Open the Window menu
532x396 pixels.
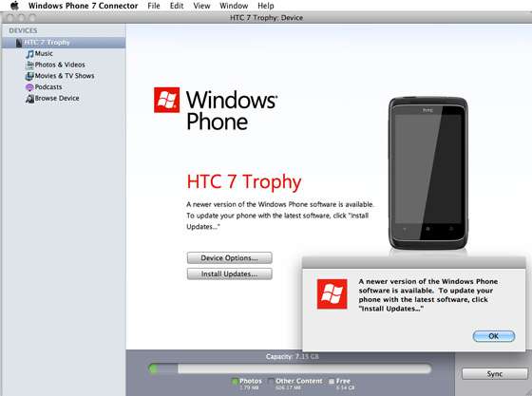click(234, 6)
